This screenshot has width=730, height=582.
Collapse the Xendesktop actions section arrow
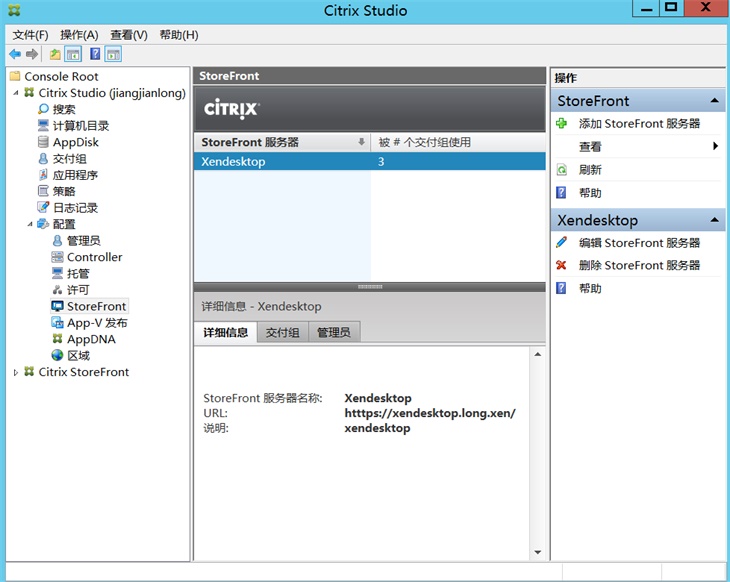(715, 220)
